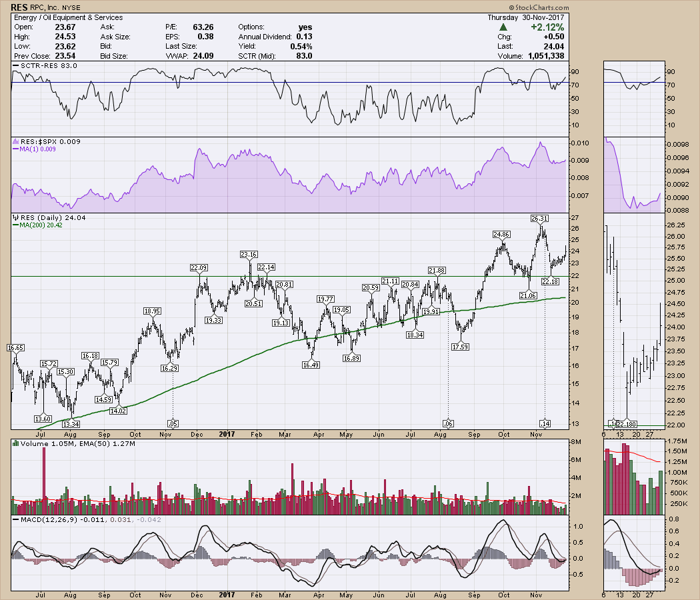The width and height of the screenshot is (700, 600).
Task: Click the tallest red volume bar in July
Action: pos(44,481)
